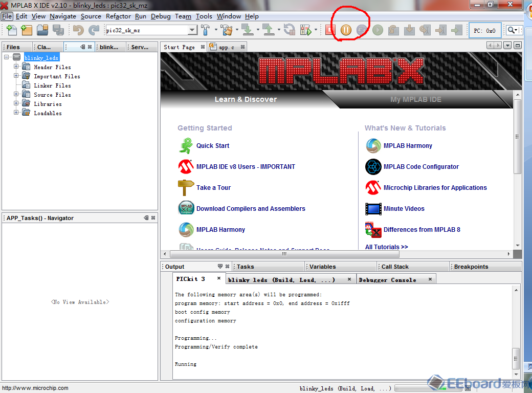Screen dimensions: 532x393
Task: Expand the Header Files folder
Action: click(16, 67)
